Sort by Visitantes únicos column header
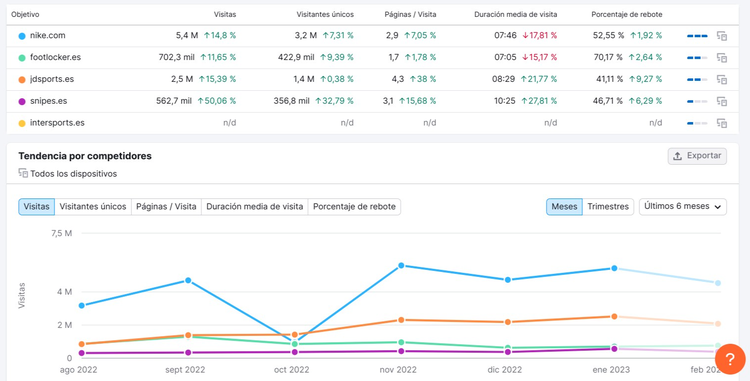This screenshot has height=381, width=750. pos(325,14)
